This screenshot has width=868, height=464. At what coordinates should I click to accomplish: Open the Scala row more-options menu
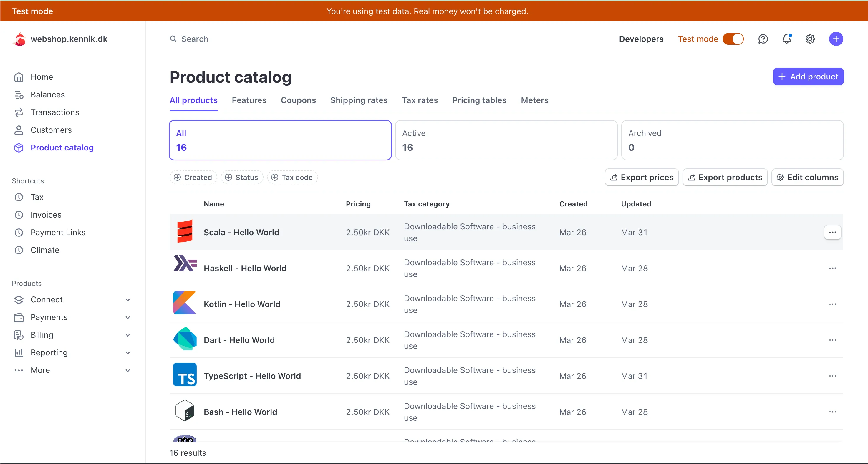point(832,232)
